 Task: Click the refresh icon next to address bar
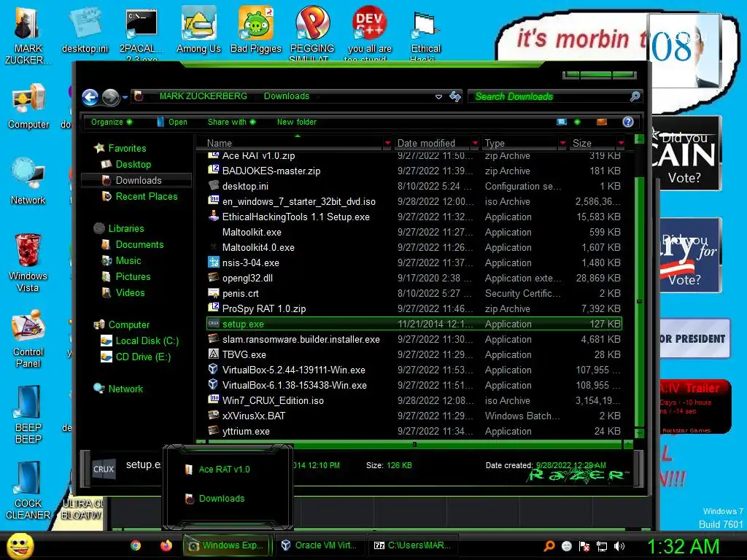(x=455, y=97)
